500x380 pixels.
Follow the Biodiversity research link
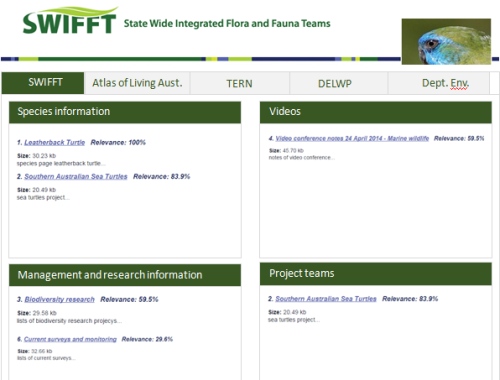[59, 299]
